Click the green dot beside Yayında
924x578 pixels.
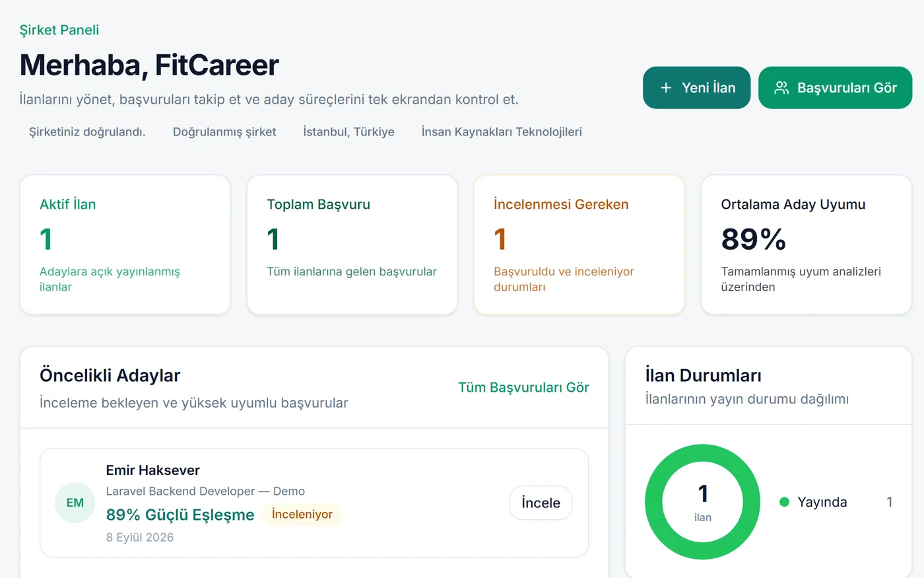[785, 502]
